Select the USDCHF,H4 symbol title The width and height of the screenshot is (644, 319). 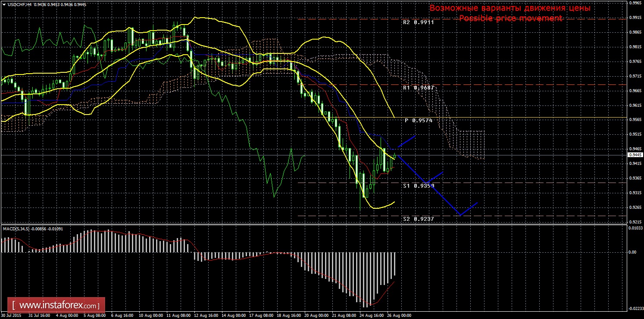click(x=19, y=4)
